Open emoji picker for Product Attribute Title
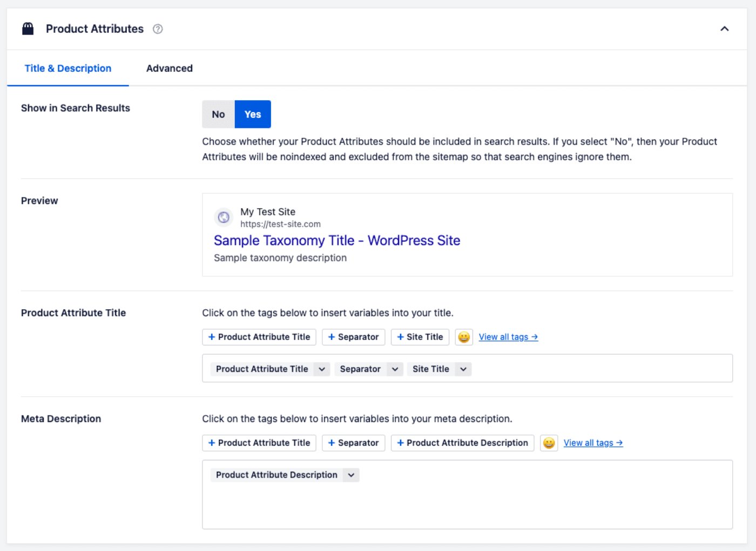Image resolution: width=756 pixels, height=551 pixels. [x=464, y=337]
